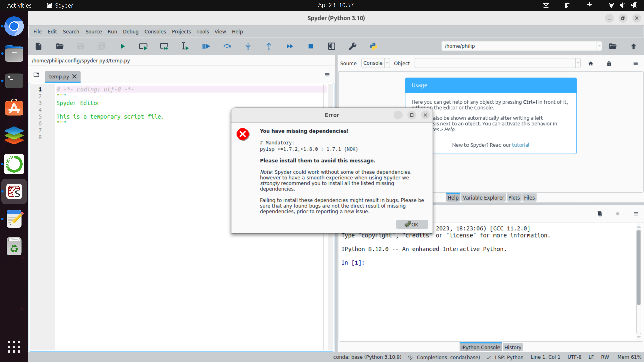Screen dimensions: 644x362
Task: Click the Debug file toolbar icon
Action: (x=206, y=46)
